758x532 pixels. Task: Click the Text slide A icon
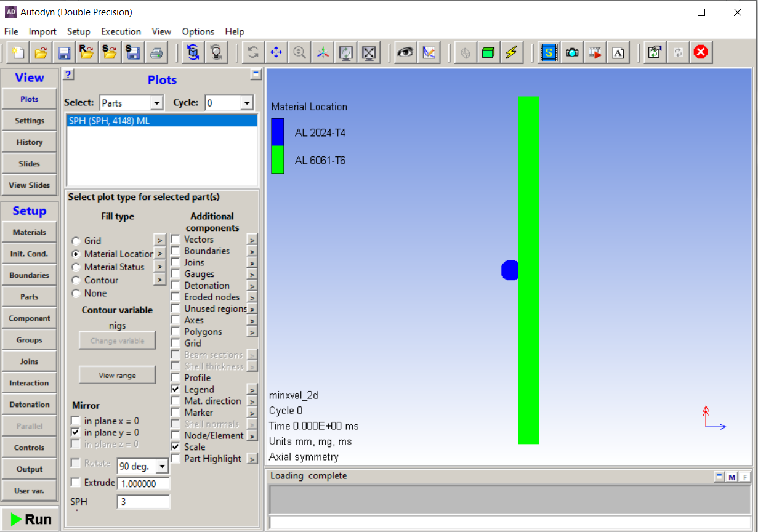tap(618, 53)
